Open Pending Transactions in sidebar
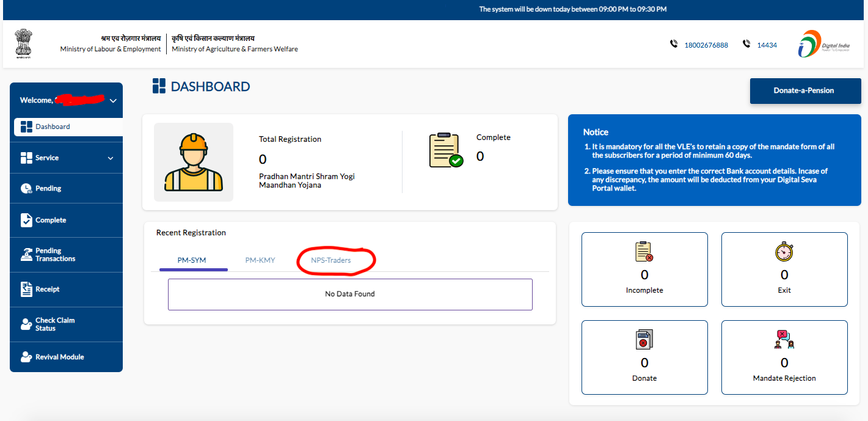This screenshot has width=868, height=421. [x=55, y=255]
